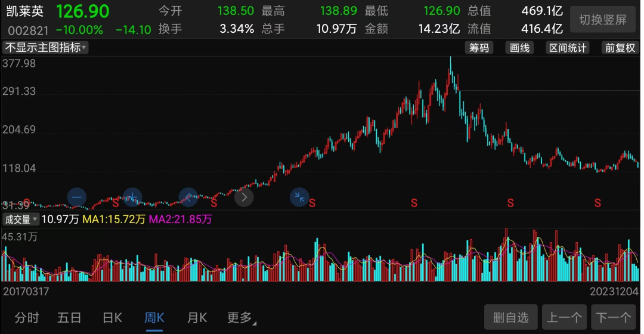
Task: Tap the collapse arrows shrink icon
Action: click(x=299, y=197)
